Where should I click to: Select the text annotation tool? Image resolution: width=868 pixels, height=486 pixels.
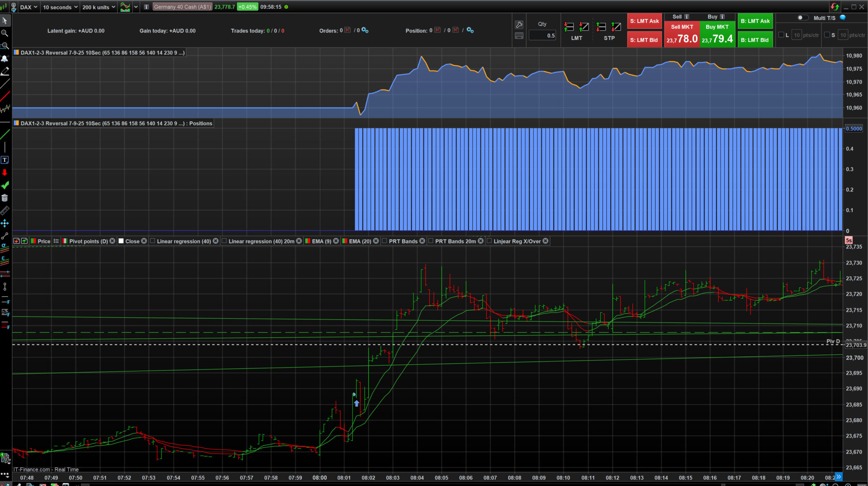tap(5, 160)
